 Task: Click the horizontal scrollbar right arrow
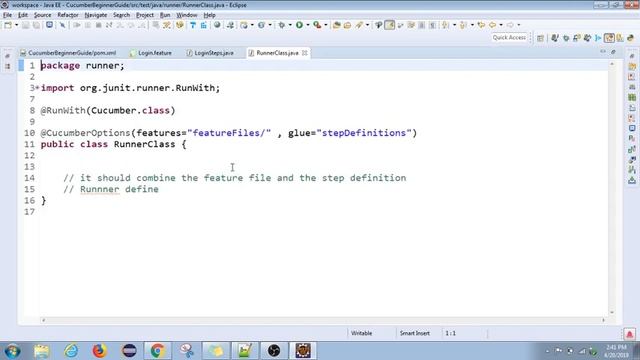[x=603, y=320]
